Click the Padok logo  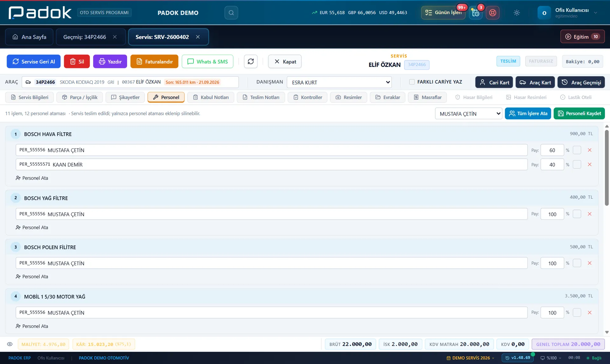click(40, 13)
